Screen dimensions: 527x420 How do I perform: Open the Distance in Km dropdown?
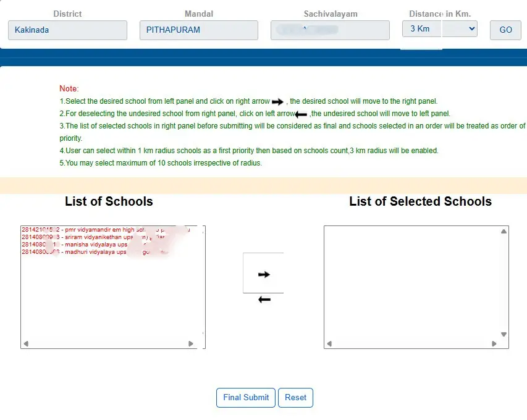click(440, 29)
